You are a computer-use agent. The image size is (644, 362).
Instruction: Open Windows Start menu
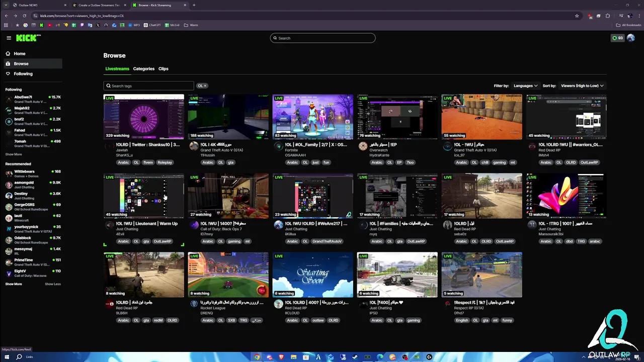tap(7, 357)
